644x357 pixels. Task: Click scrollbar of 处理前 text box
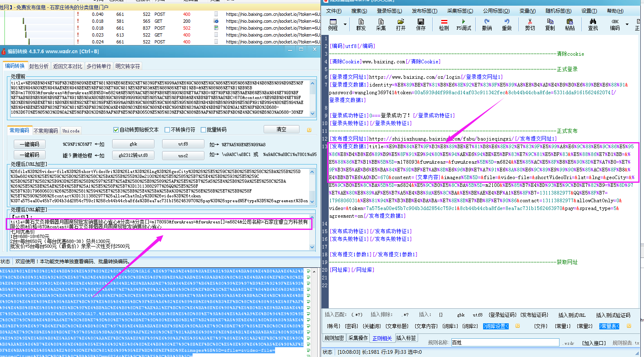click(x=312, y=98)
